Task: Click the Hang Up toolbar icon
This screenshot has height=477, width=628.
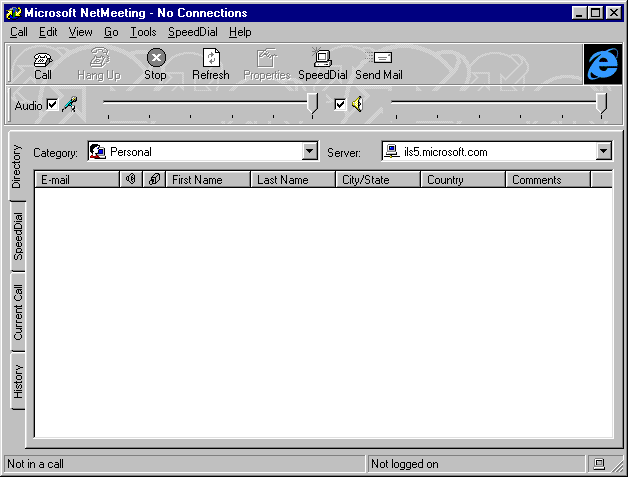Action: click(x=99, y=57)
